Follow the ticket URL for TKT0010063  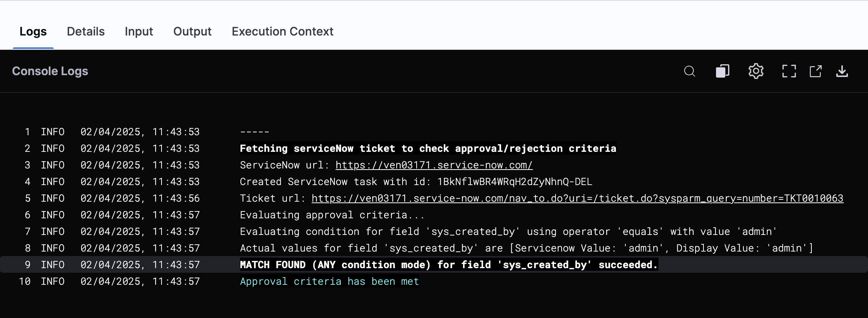click(577, 198)
